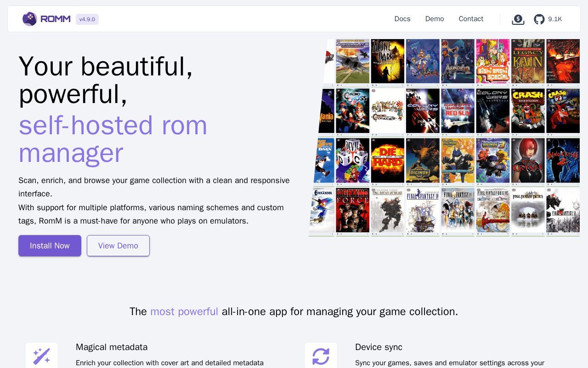This screenshot has height=368, width=588.
Task: Select the Digimon World 2 cover
Action: (x=458, y=161)
